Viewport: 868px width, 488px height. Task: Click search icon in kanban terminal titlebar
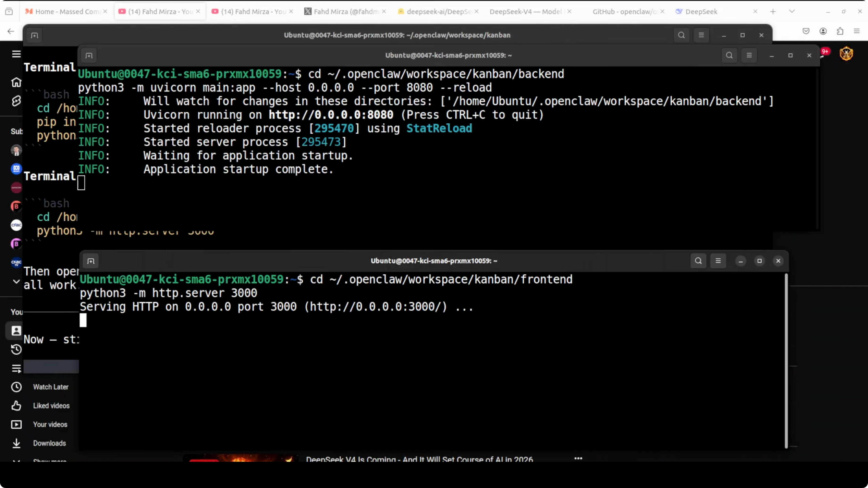point(681,35)
